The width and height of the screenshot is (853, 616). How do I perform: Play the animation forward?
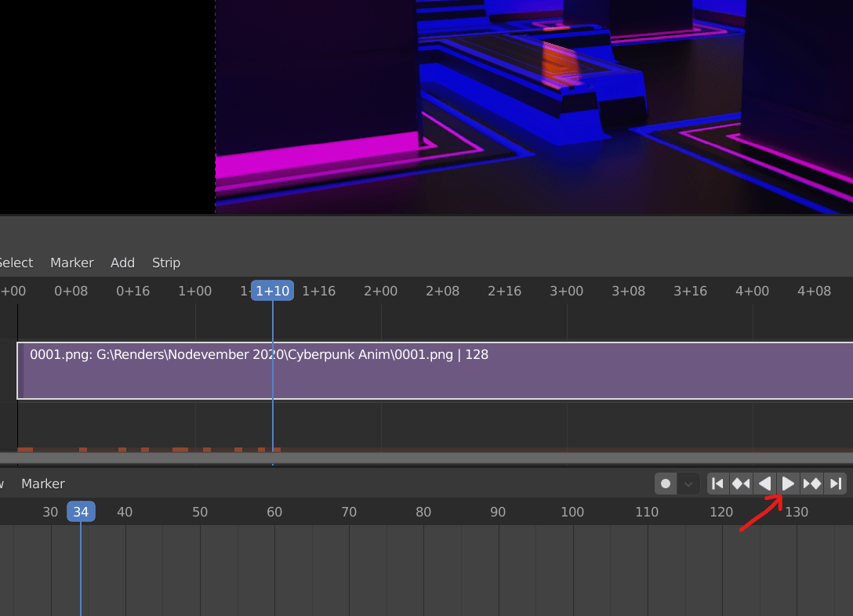[788, 484]
